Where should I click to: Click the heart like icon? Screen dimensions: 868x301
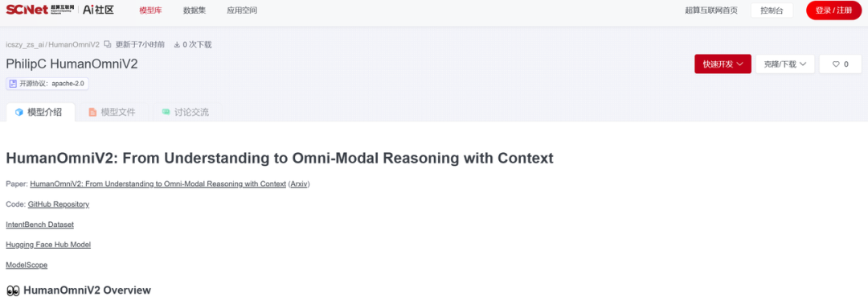[x=836, y=64]
